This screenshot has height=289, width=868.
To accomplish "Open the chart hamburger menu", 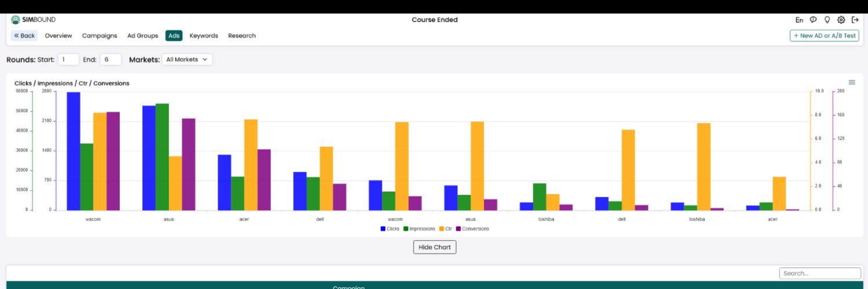I will (x=852, y=82).
